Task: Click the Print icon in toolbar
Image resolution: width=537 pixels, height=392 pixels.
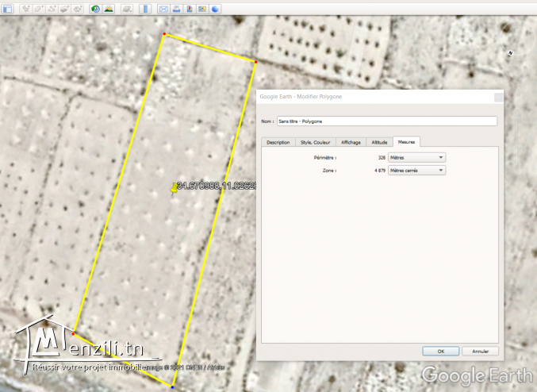Action: click(x=177, y=10)
